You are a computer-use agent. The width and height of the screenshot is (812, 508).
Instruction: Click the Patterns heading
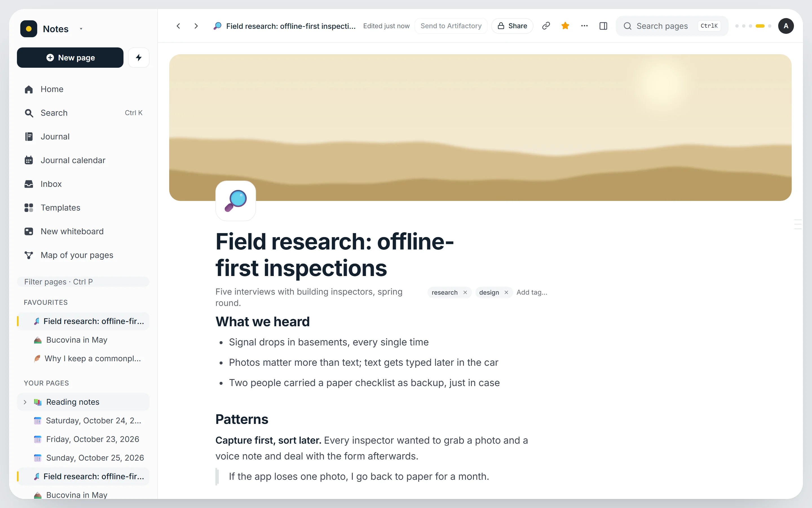tap(242, 419)
